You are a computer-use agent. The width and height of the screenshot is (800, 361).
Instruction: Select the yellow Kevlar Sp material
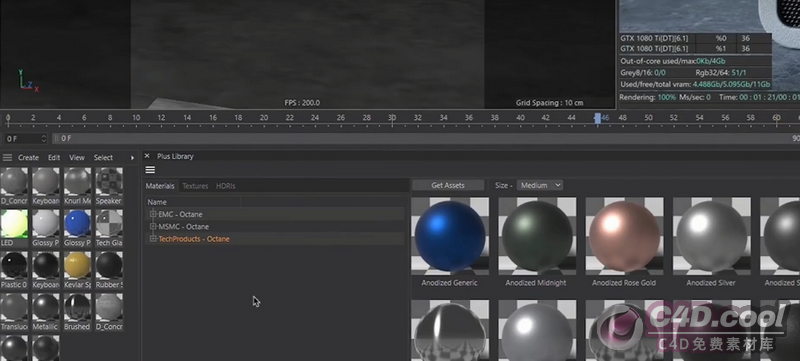click(78, 265)
